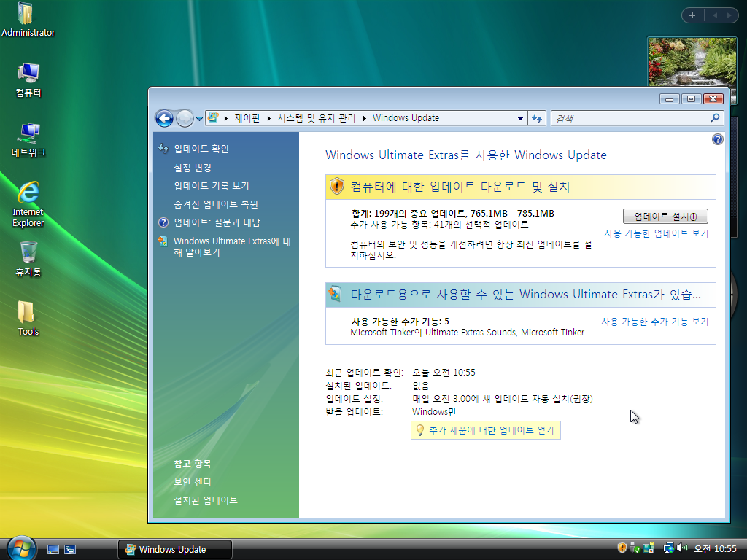
Task: Click Windows Update taskbar button
Action: (175, 550)
